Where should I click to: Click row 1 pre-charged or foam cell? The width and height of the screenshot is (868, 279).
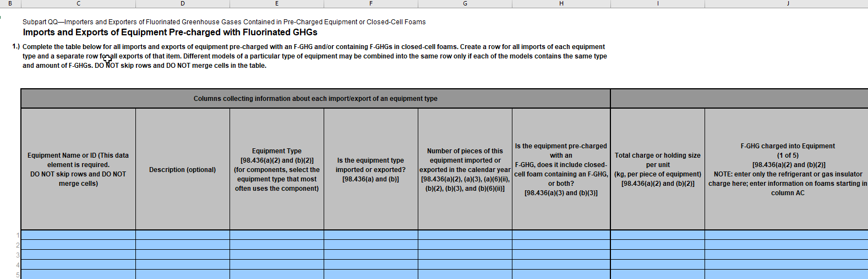tap(561, 235)
